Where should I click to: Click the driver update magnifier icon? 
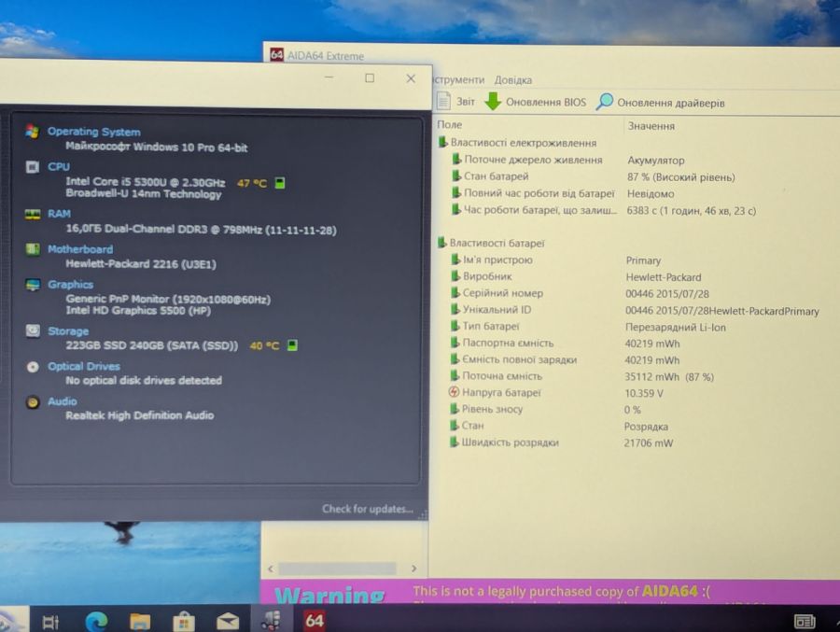[604, 102]
